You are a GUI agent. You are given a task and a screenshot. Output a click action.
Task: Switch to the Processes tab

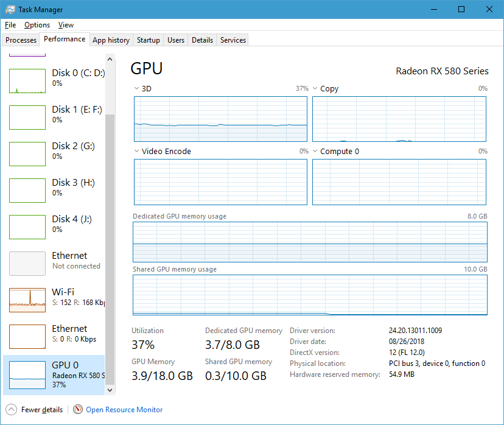(21, 40)
